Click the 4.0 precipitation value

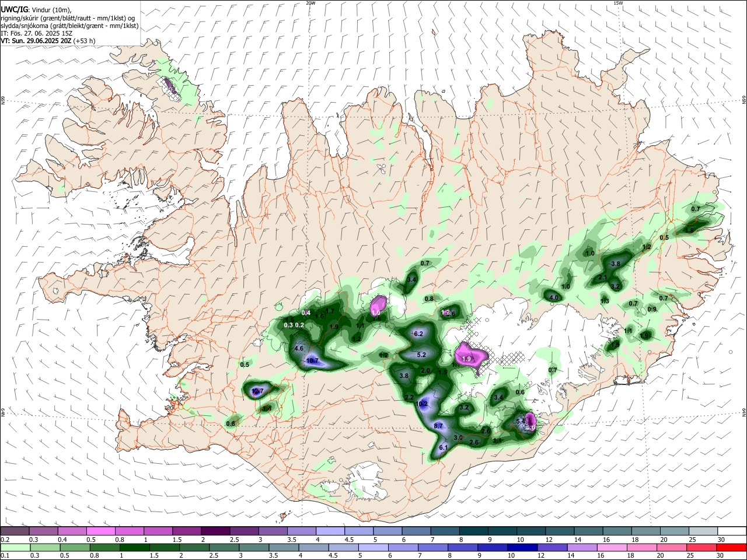[554, 297]
